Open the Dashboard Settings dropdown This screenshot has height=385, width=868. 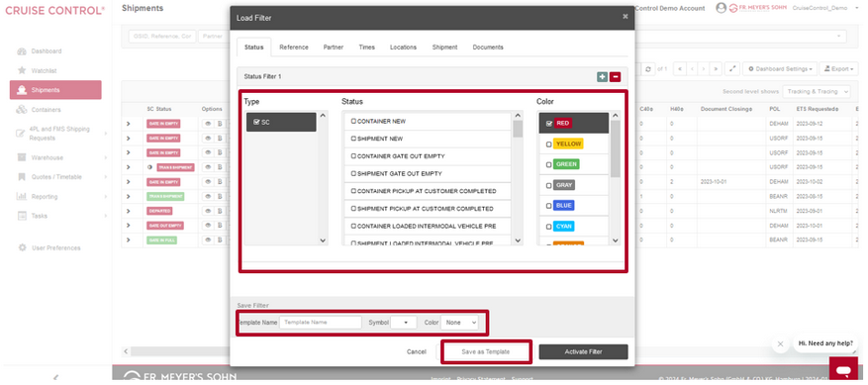click(780, 69)
